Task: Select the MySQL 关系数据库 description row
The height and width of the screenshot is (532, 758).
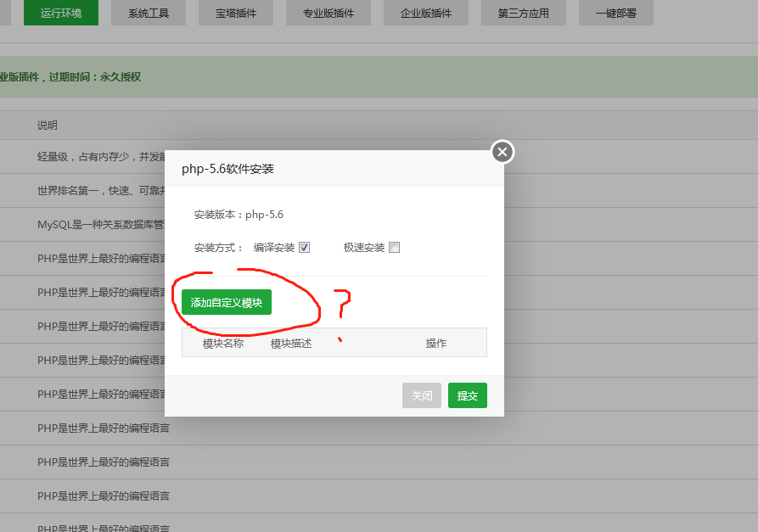Action: 93,225
